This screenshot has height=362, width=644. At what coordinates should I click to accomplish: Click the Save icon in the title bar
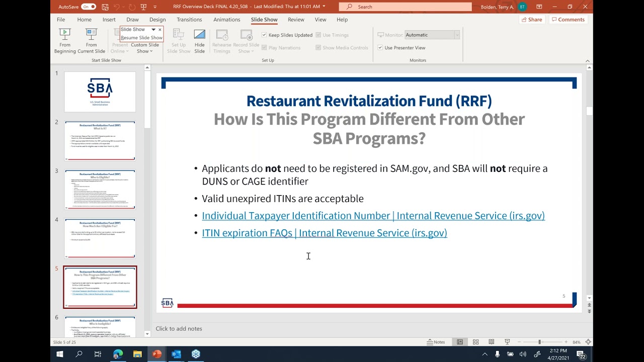coord(105,7)
